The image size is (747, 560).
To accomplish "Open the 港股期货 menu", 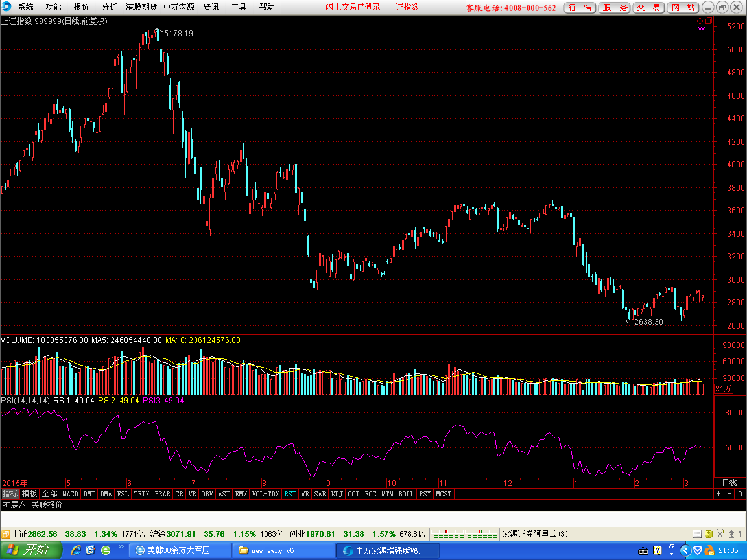I will pyautogui.click(x=141, y=6).
